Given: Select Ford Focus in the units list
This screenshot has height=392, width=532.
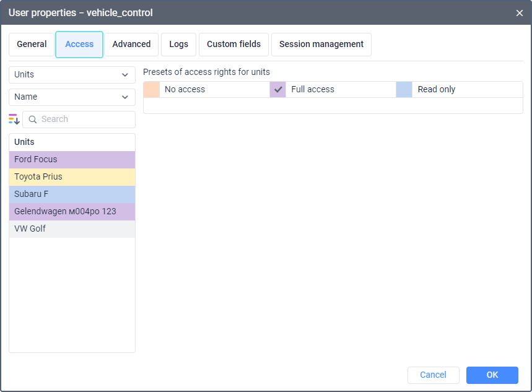Looking at the screenshot, I should pyautogui.click(x=72, y=160).
